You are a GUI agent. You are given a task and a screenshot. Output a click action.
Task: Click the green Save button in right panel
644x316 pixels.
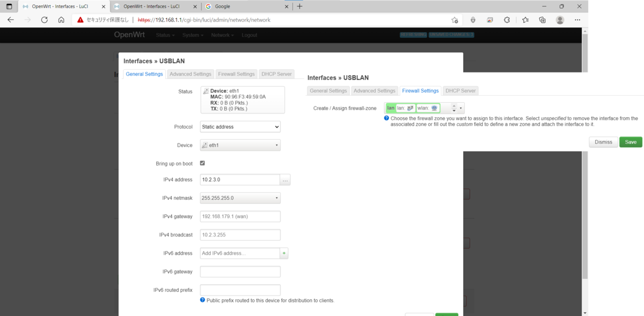click(x=631, y=142)
